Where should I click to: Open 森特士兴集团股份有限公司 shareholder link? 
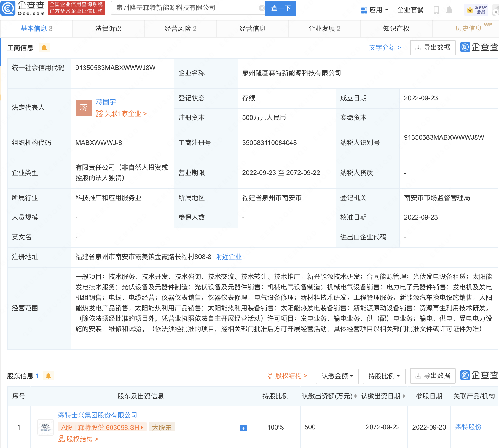point(98,415)
